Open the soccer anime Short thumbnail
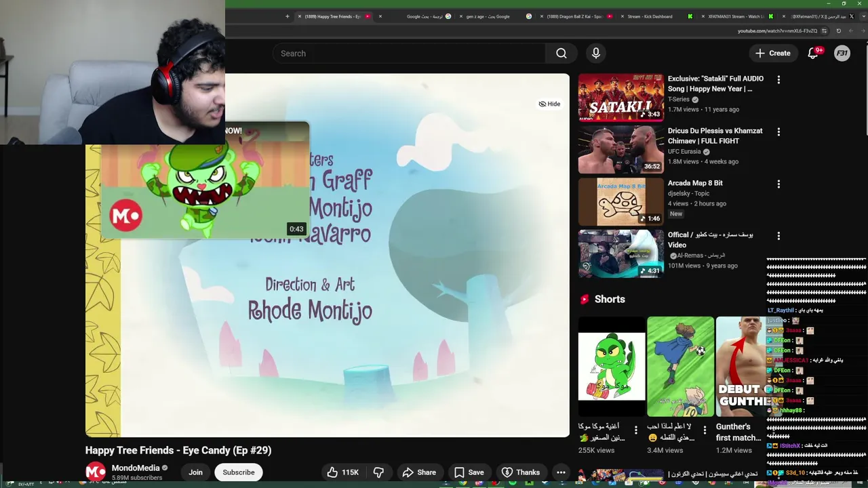The height and width of the screenshot is (488, 868). (680, 367)
